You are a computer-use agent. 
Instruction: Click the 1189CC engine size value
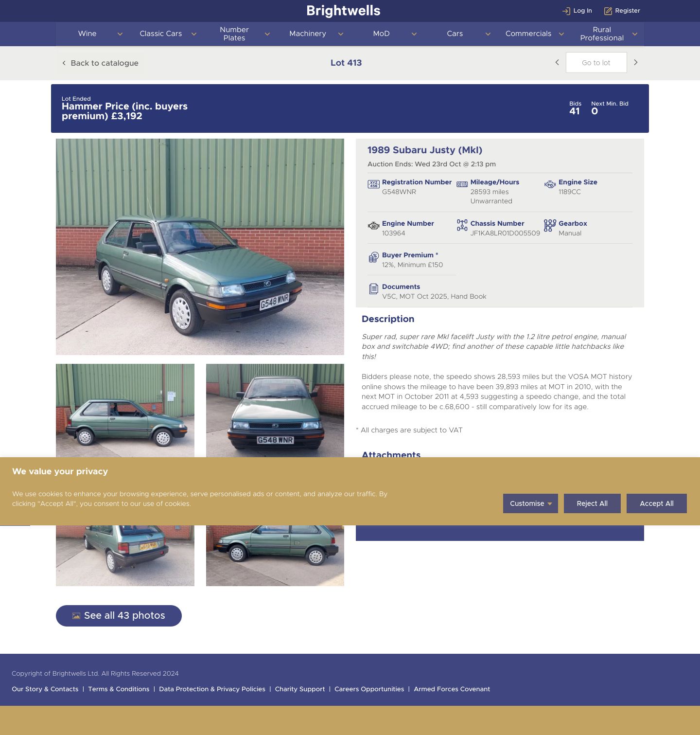(x=570, y=192)
